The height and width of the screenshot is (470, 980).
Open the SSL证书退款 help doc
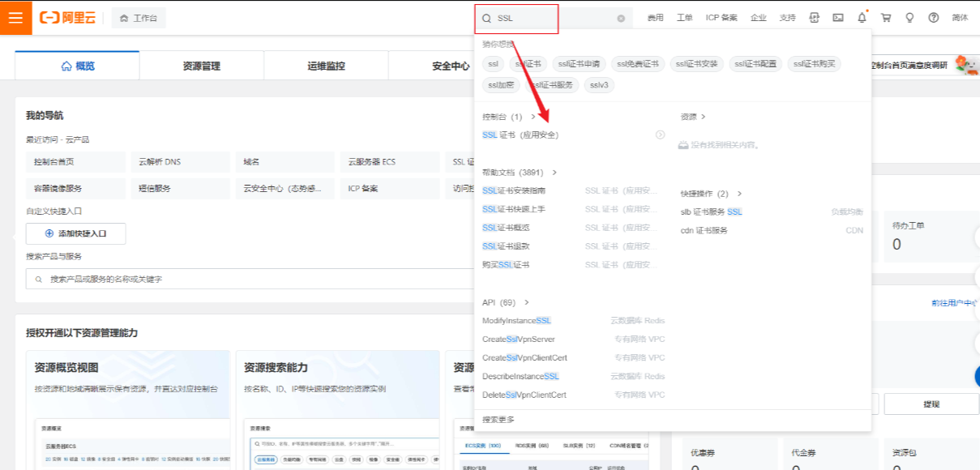(506, 246)
